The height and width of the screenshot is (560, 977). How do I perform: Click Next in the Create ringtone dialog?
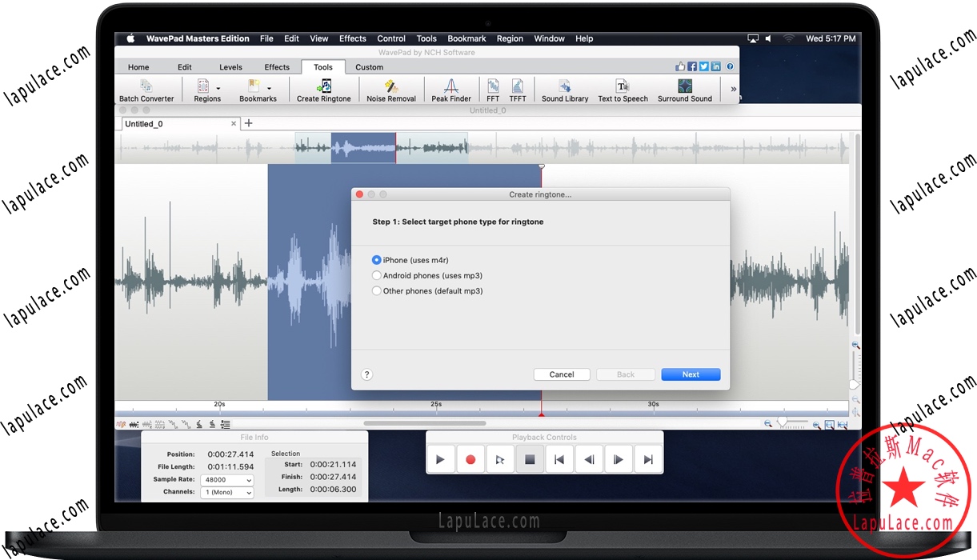[x=690, y=374]
